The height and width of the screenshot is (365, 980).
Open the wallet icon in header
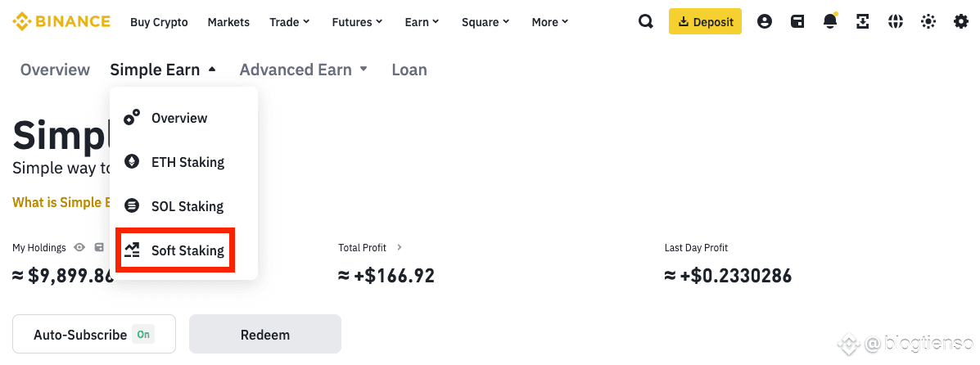[x=797, y=22]
